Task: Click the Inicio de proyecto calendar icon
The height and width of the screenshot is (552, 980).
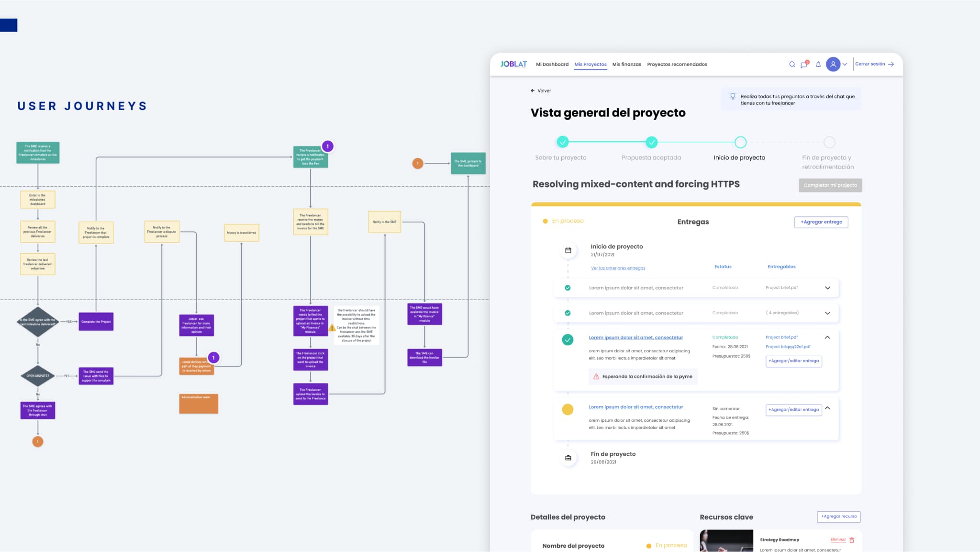Action: click(568, 250)
